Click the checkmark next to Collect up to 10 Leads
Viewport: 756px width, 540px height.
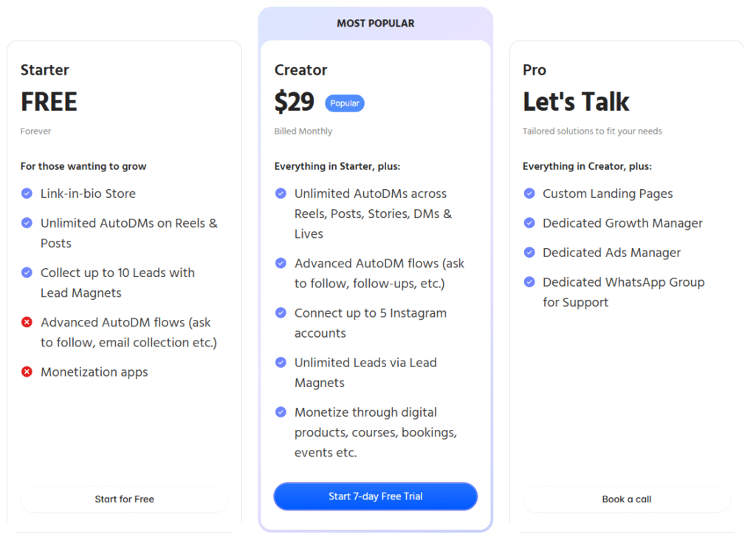coord(27,273)
